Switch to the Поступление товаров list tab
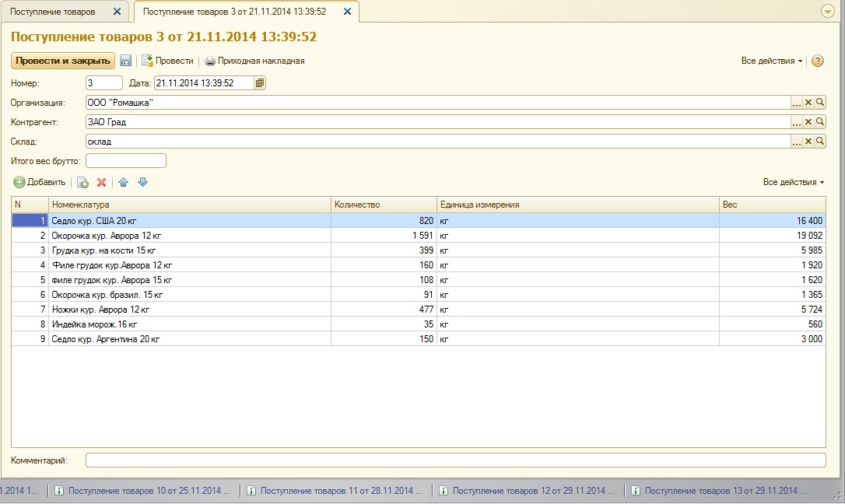845x504 pixels. point(53,12)
